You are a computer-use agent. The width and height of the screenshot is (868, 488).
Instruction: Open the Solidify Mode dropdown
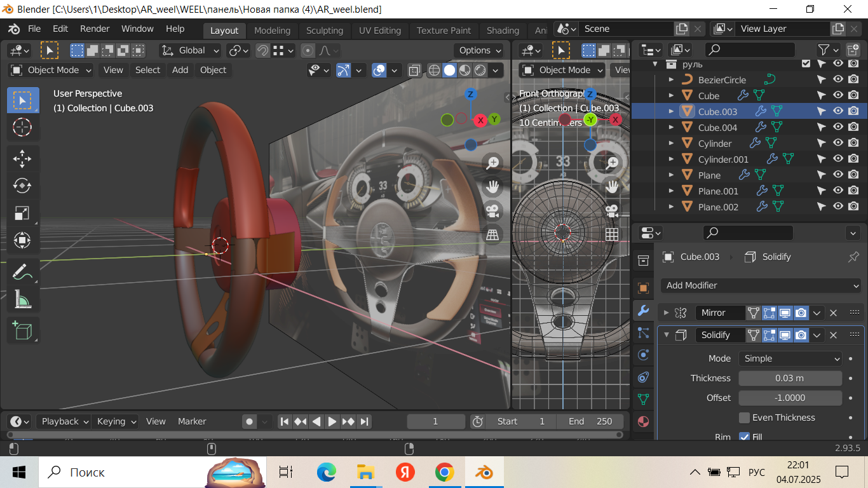coord(790,358)
